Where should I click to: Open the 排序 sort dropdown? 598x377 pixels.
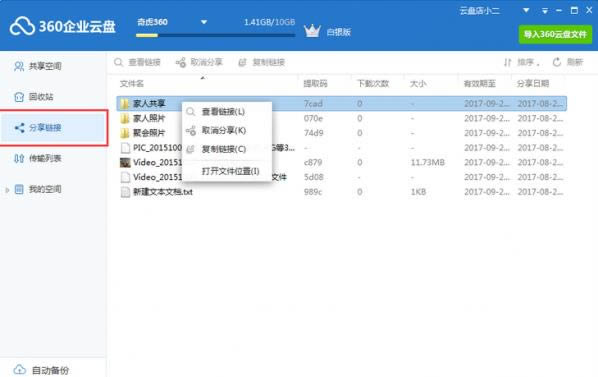(522, 62)
